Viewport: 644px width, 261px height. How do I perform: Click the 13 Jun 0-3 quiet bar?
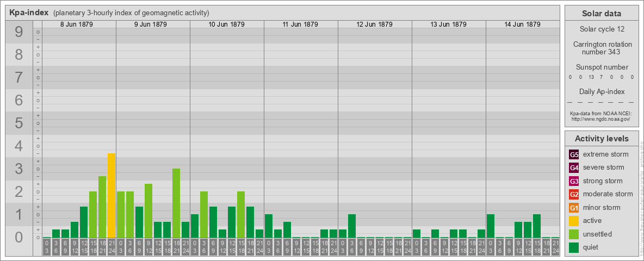tap(417, 233)
